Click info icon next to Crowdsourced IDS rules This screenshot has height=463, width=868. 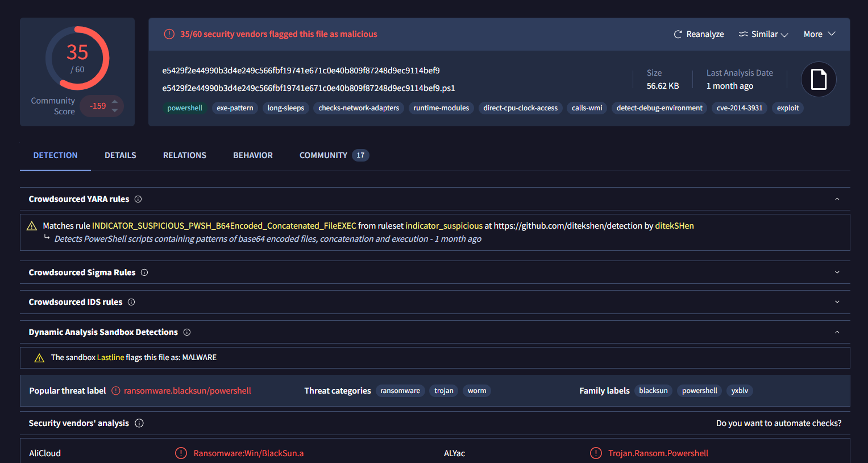[131, 302]
